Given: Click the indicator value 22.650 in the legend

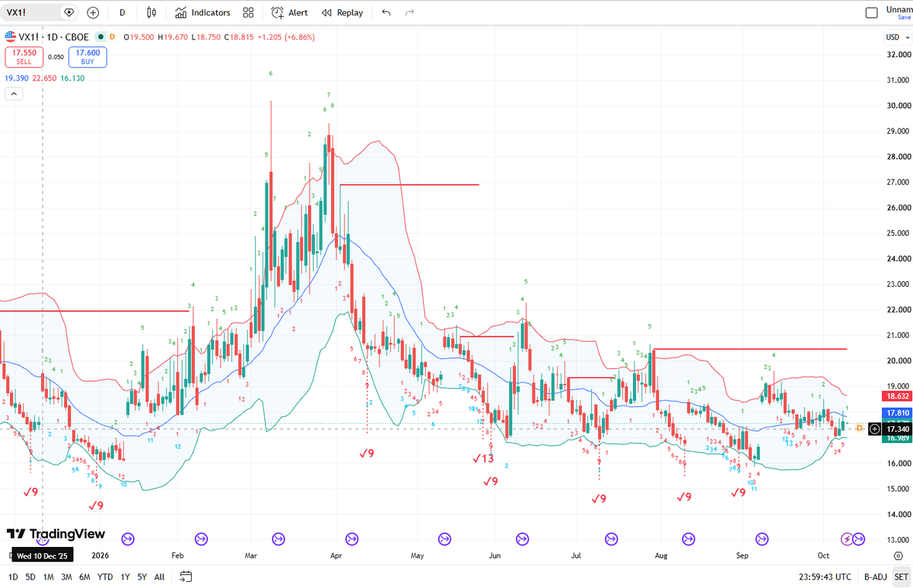Looking at the screenshot, I should (43, 78).
